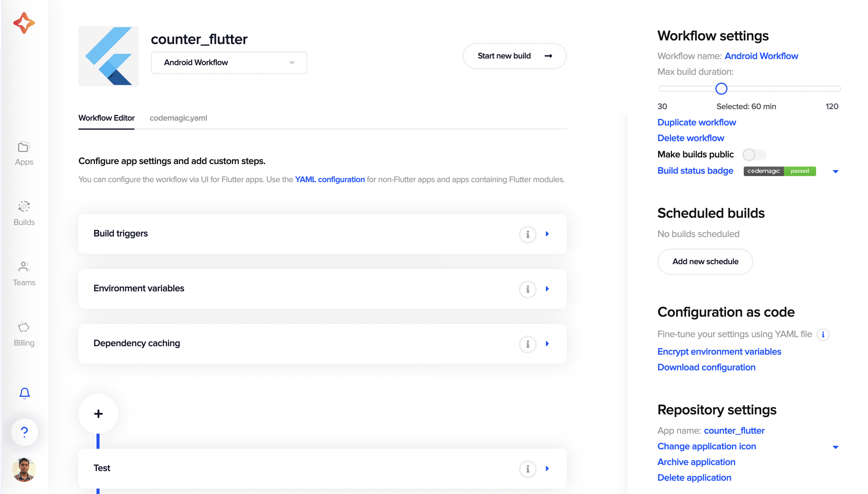Click the Flutter app icon thumbnail
868x494 pixels.
109,56
